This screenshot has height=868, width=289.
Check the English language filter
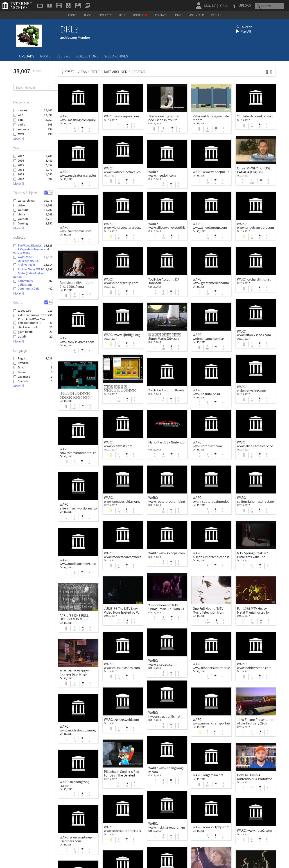click(15, 359)
